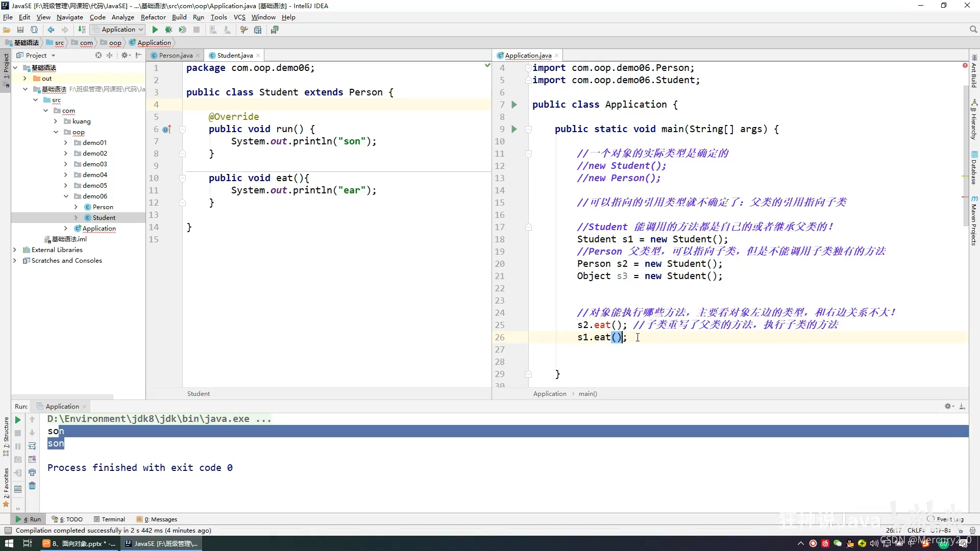This screenshot has width=980, height=551.
Task: Expand the demo01 package
Action: click(66, 143)
